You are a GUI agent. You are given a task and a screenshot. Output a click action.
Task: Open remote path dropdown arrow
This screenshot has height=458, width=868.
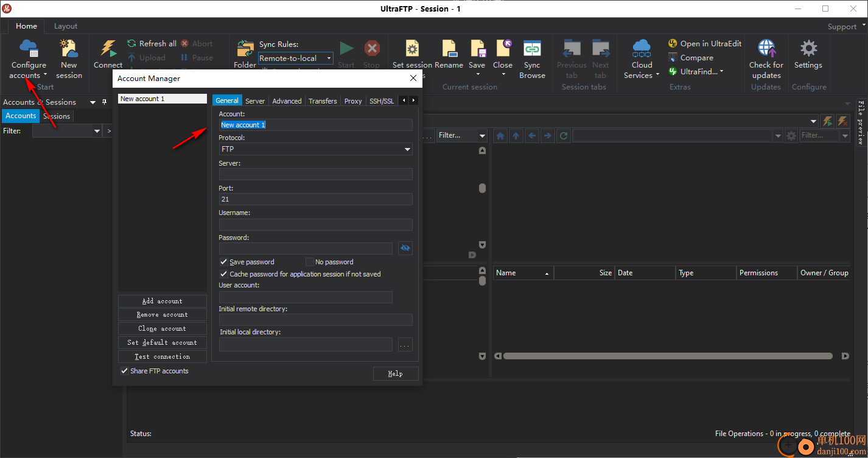click(x=778, y=136)
